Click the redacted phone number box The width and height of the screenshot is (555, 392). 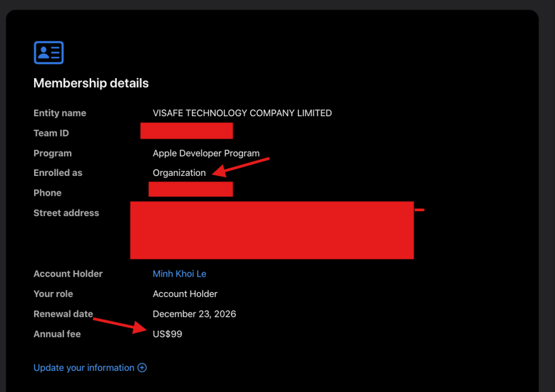point(190,189)
